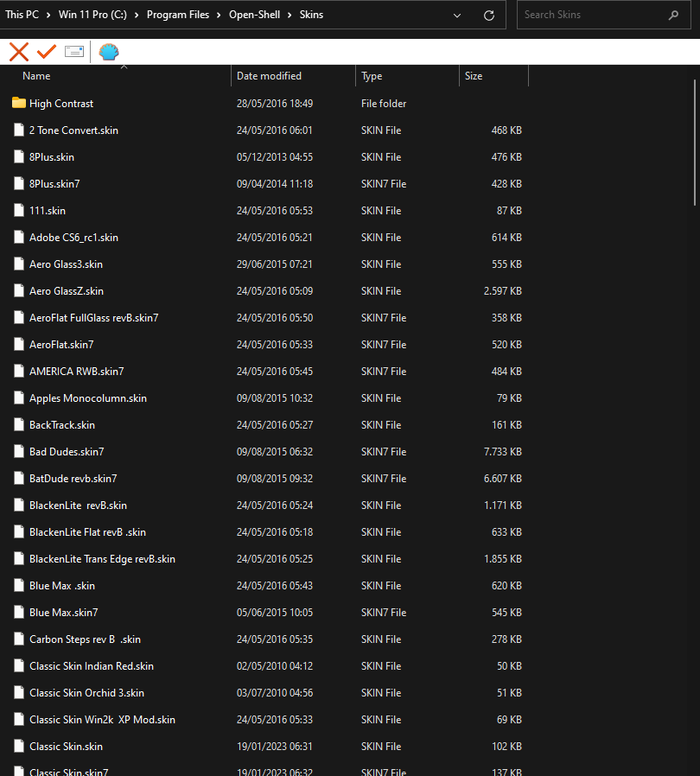This screenshot has width=700, height=776.
Task: Open Program Files from the breadcrumb bar
Action: (x=178, y=15)
